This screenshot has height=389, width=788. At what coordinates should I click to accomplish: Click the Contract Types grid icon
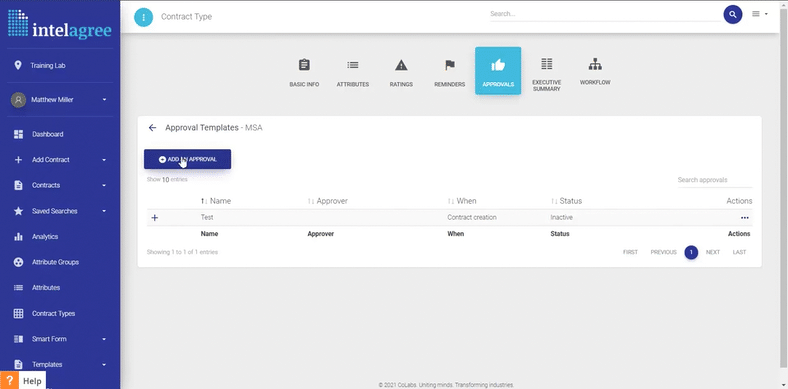click(x=18, y=314)
